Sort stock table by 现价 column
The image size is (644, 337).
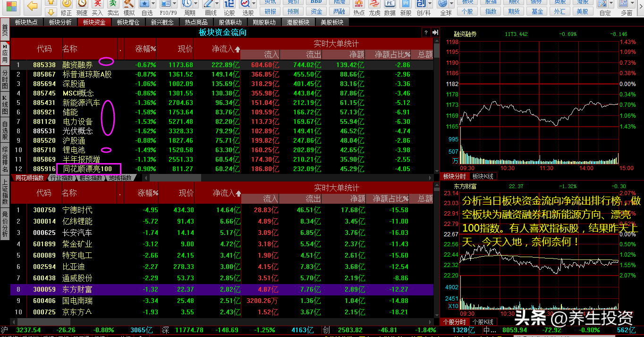(x=177, y=193)
